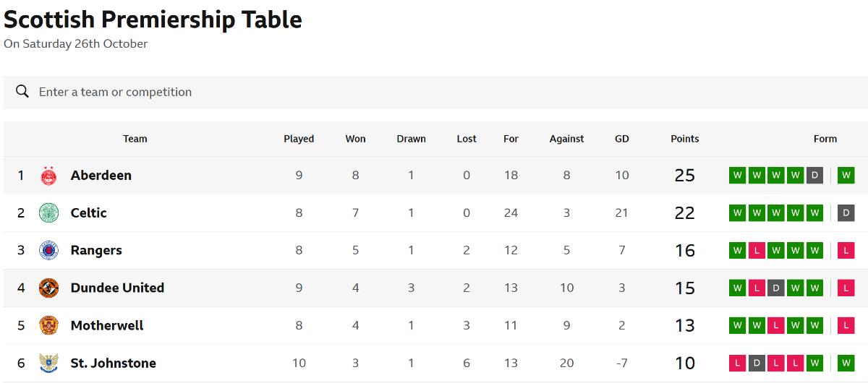Image resolution: width=868 pixels, height=383 pixels.
Task: Open the Aberdeen team link
Action: [x=101, y=176]
